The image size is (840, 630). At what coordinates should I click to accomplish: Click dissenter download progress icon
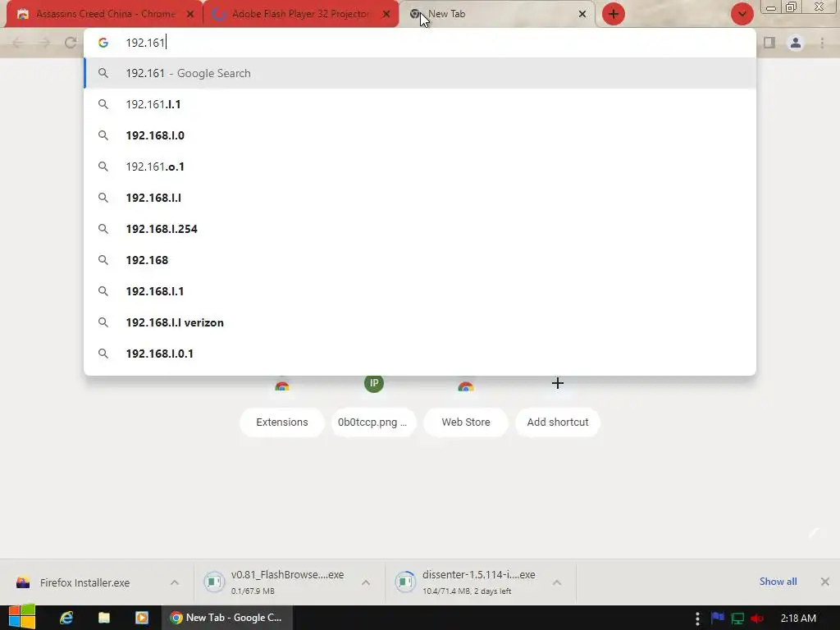[405, 582]
